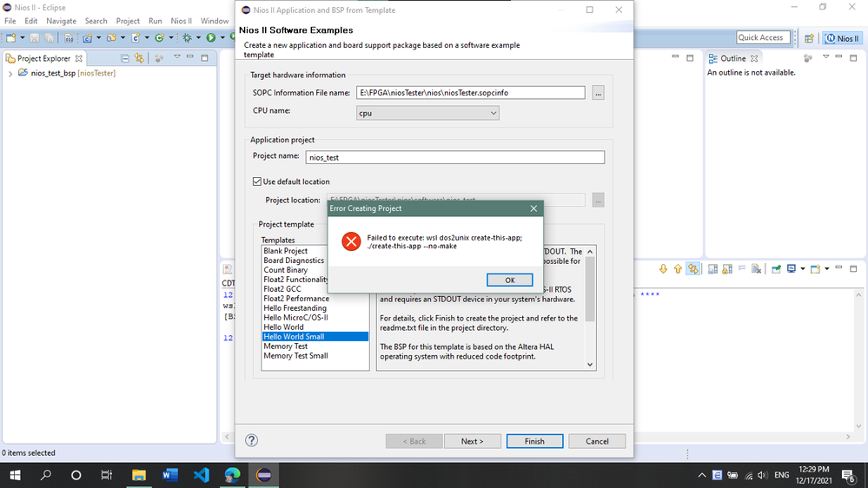
Task: Open the Debug dropdown arrow
Action: [198, 37]
